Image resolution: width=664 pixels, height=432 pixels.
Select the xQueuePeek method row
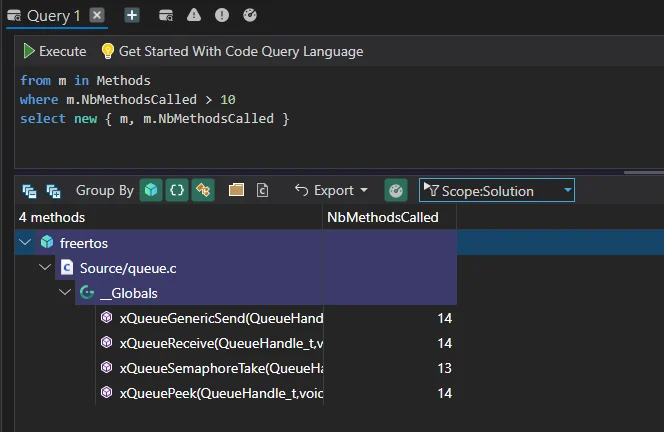(x=276, y=393)
